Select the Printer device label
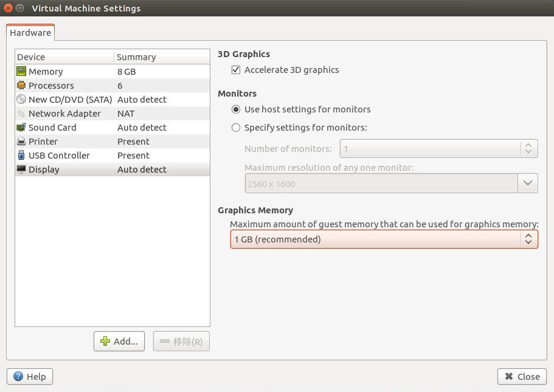The image size is (554, 392). [x=43, y=141]
